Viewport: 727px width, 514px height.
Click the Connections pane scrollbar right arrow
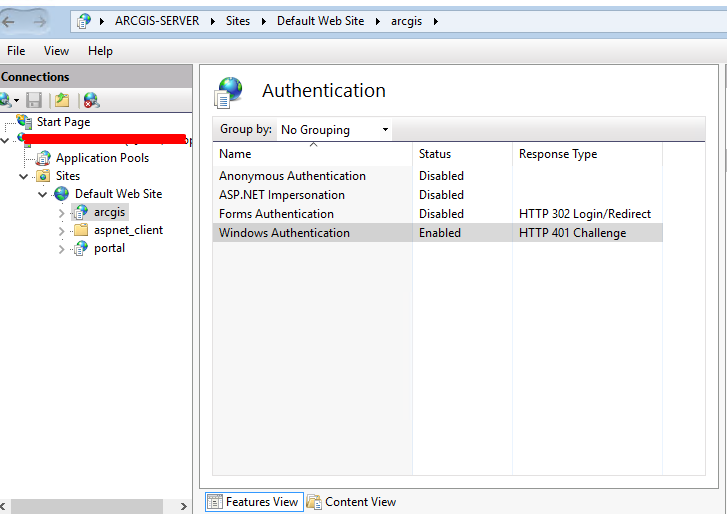coord(184,507)
